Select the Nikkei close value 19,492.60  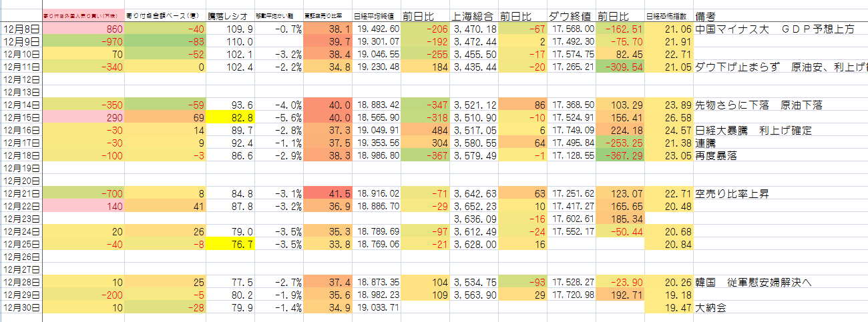tap(378, 29)
